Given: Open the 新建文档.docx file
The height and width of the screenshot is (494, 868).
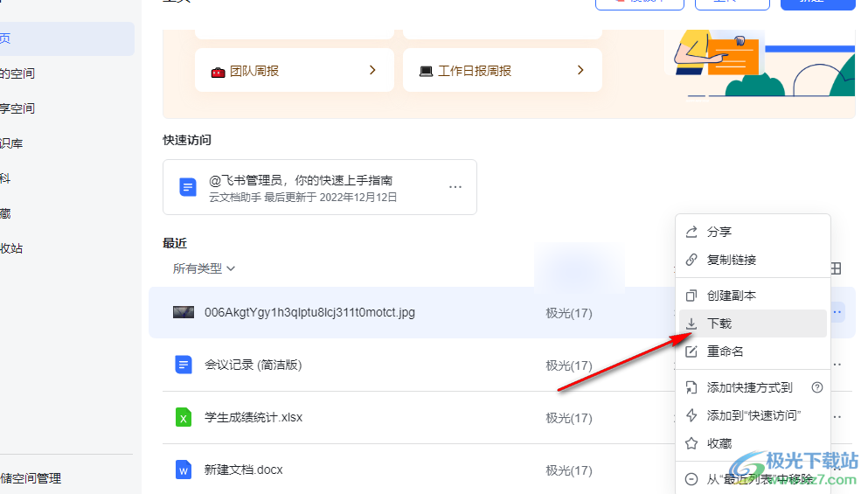Looking at the screenshot, I should pos(244,470).
